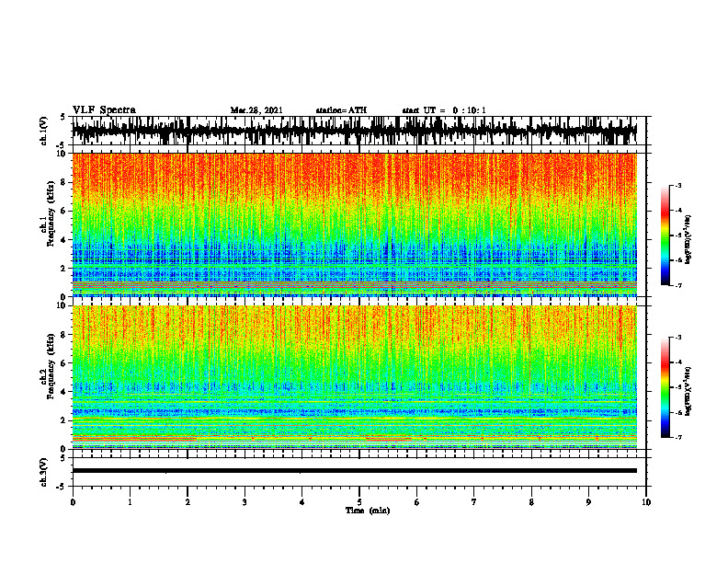Click the ch.1 voltage waveform trace panel
This screenshot has height=563, width=728.
[x=354, y=131]
